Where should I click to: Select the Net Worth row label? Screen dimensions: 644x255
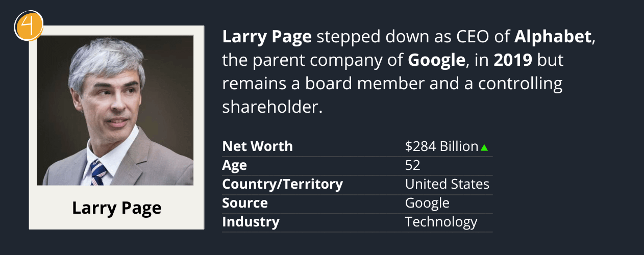tap(257, 146)
